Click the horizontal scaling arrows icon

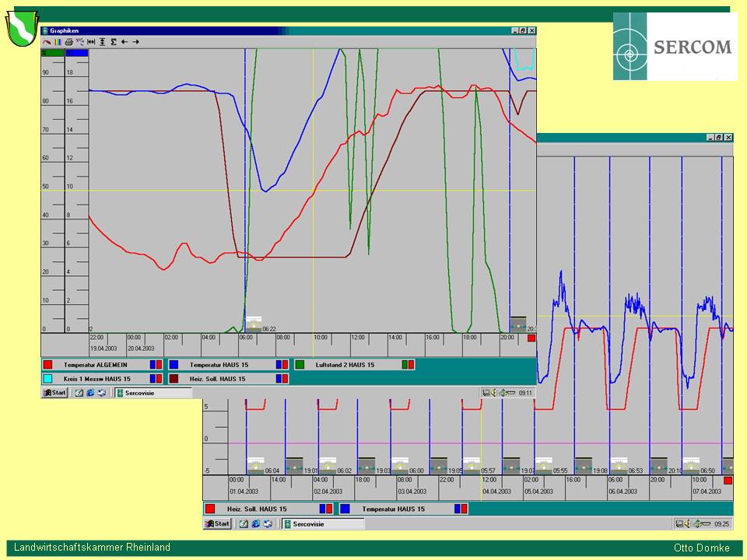(91, 42)
